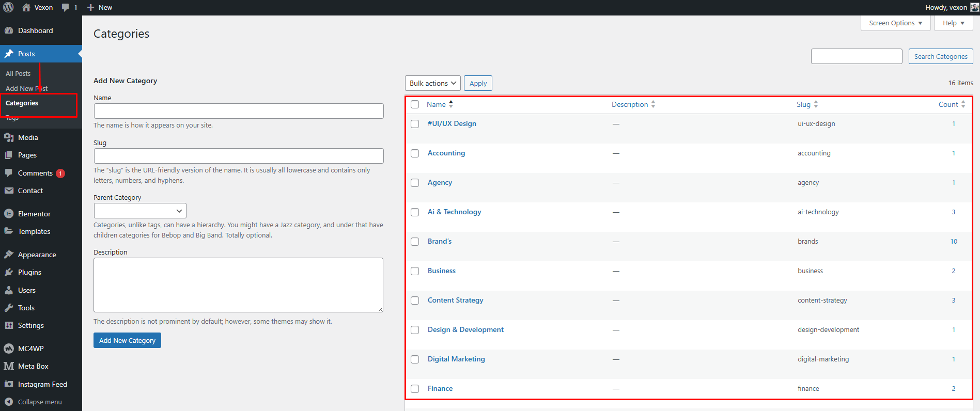Expand the Help panel
This screenshot has width=980, height=411.
pos(954,23)
